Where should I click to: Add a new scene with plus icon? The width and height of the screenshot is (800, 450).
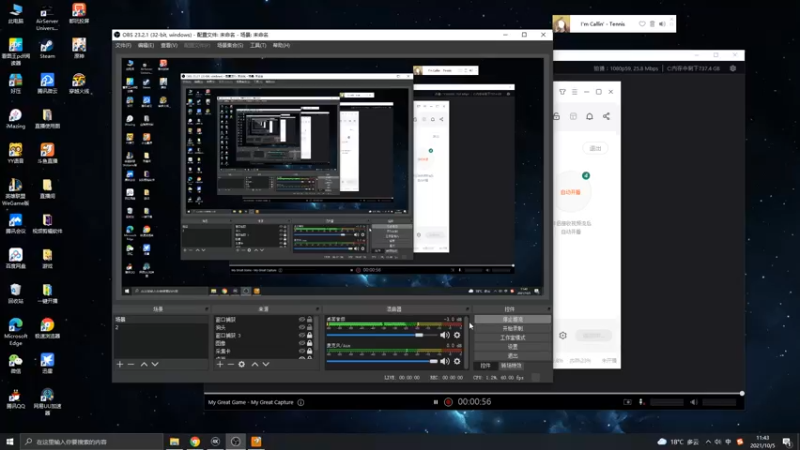[x=120, y=364]
